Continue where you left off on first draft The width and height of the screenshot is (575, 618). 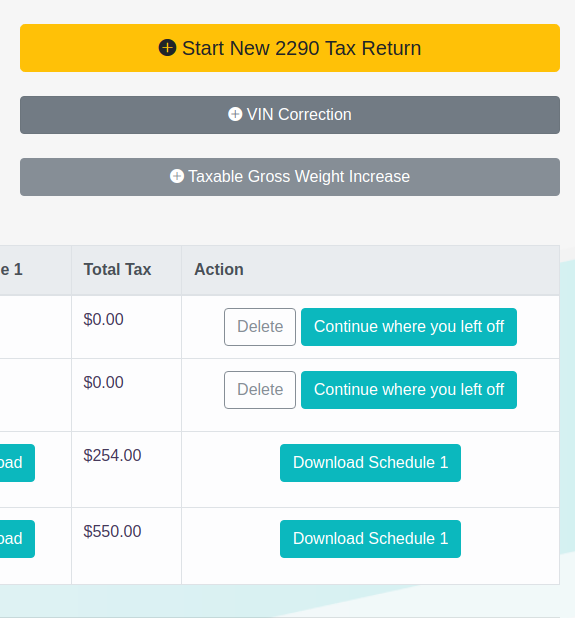409,327
